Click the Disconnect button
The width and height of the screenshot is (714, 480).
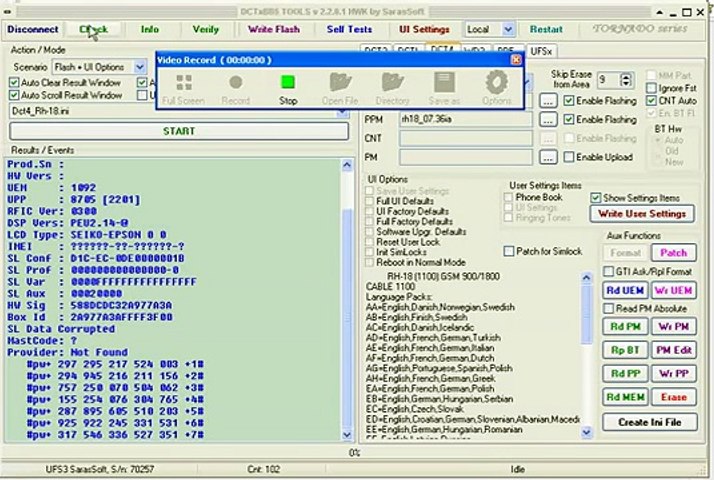pos(33,30)
